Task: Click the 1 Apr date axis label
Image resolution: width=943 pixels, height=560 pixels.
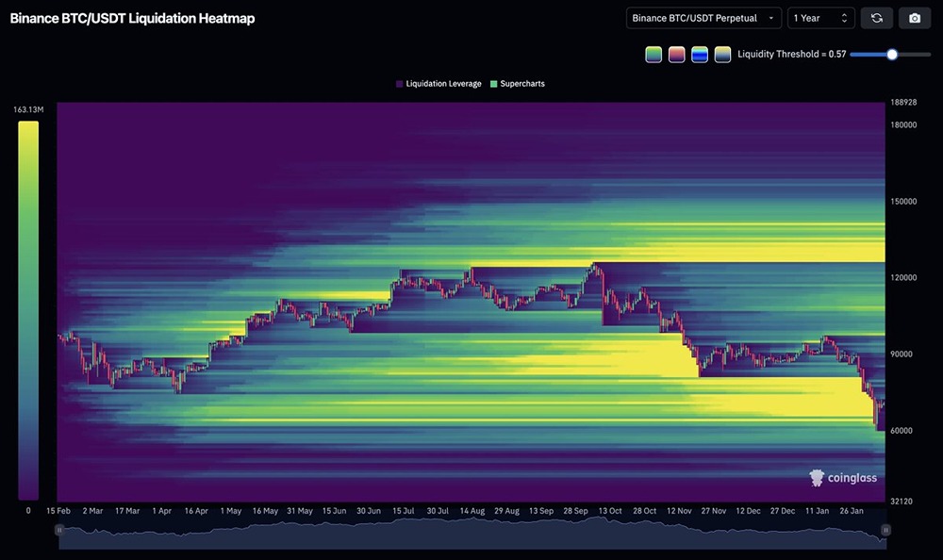Action: [162, 511]
